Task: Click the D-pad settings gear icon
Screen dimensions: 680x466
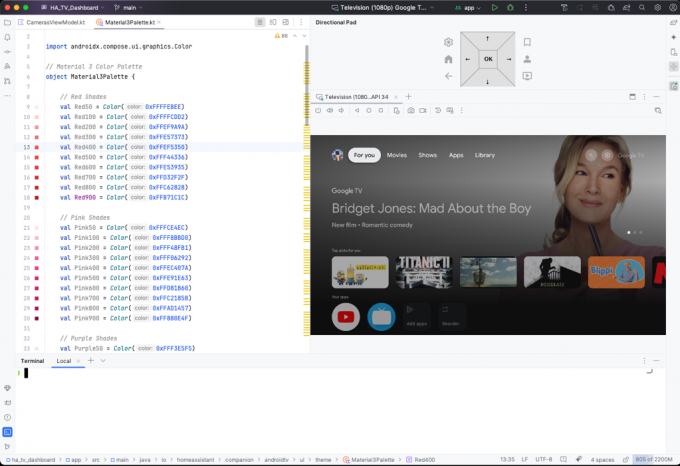Action: pos(448,42)
